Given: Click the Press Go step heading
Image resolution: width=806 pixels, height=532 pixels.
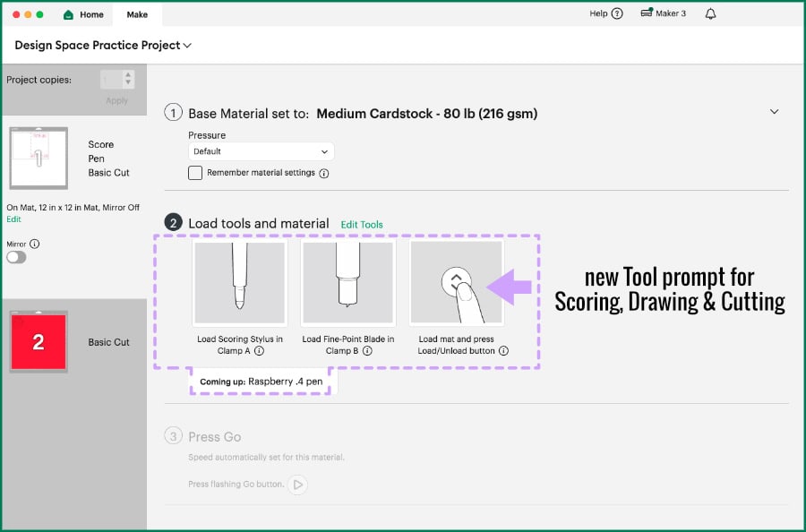Looking at the screenshot, I should (214, 437).
